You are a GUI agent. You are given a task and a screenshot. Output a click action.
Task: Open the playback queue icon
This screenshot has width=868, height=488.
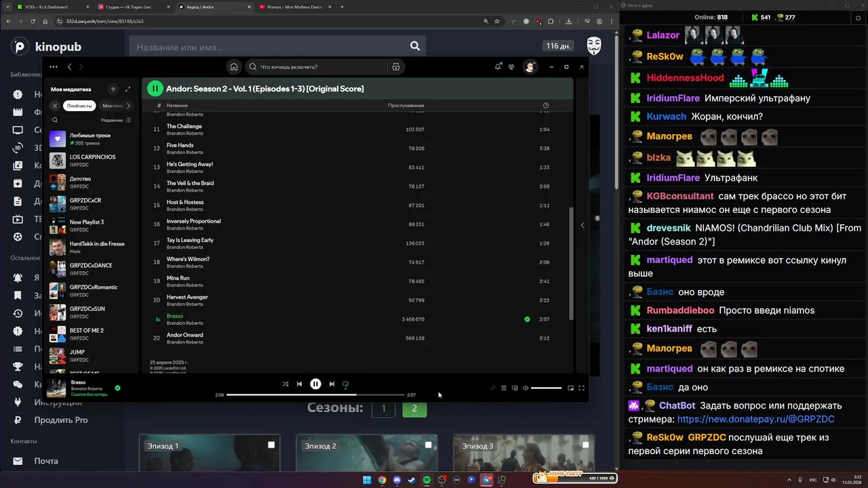504,388
